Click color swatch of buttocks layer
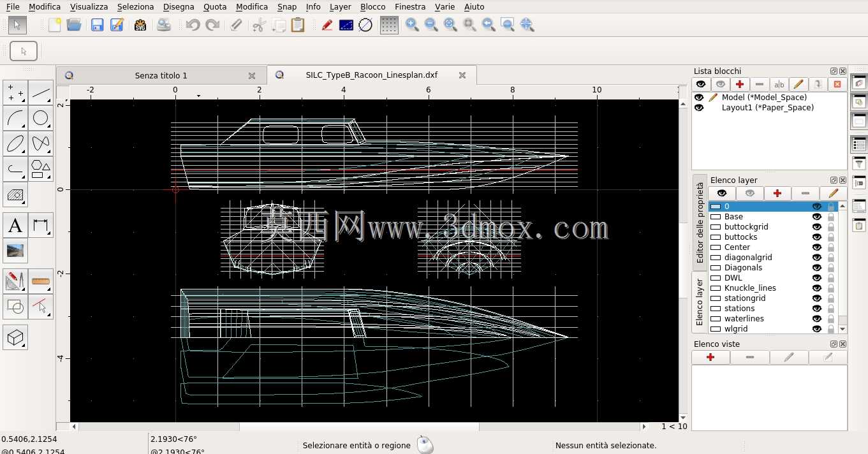The height and width of the screenshot is (454, 868). [716, 237]
